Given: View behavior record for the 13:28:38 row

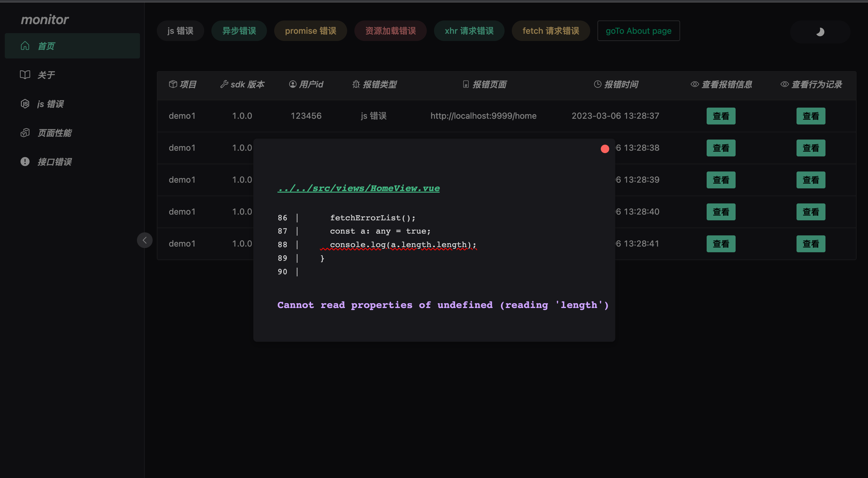Looking at the screenshot, I should 811,148.
